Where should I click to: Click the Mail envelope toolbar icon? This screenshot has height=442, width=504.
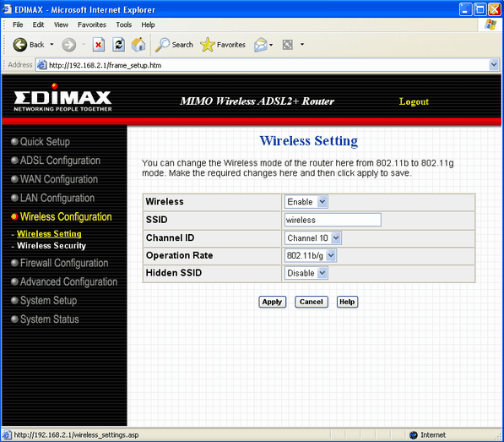[x=260, y=45]
